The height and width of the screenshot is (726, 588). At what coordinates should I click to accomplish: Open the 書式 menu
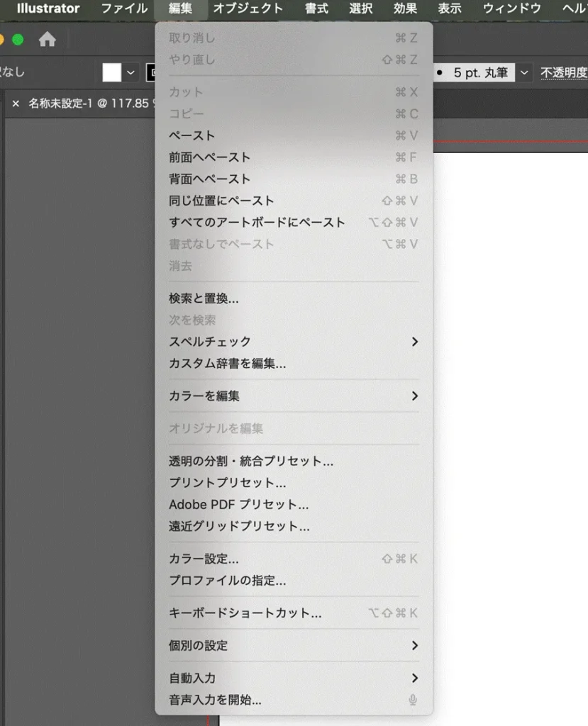pyautogui.click(x=316, y=9)
